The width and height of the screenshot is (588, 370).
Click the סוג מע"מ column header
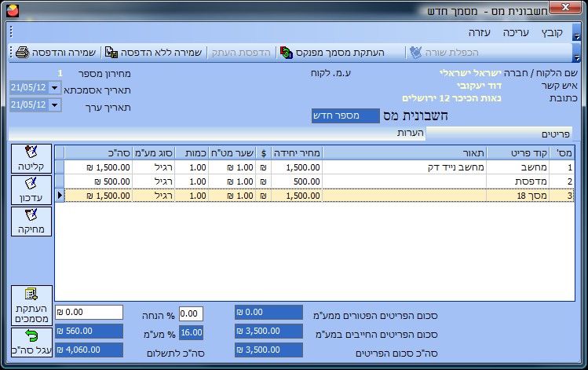point(153,153)
